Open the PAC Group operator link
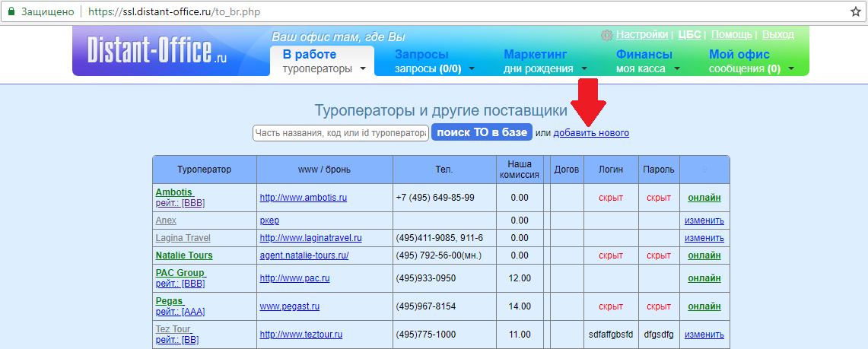The image size is (868, 349). 180,273
